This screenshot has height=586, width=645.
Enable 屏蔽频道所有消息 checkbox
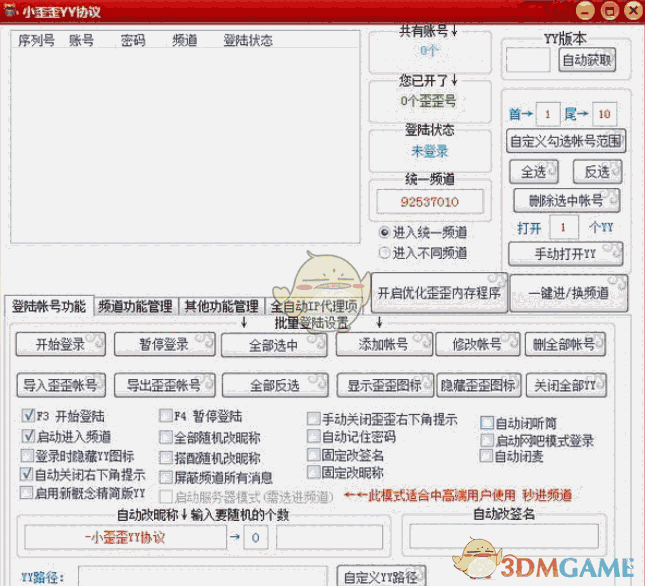click(165, 477)
